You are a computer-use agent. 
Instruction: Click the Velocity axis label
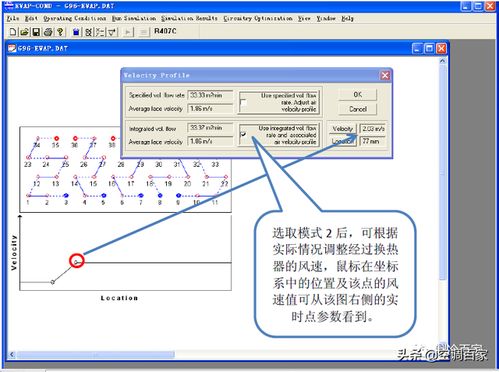tap(14, 252)
